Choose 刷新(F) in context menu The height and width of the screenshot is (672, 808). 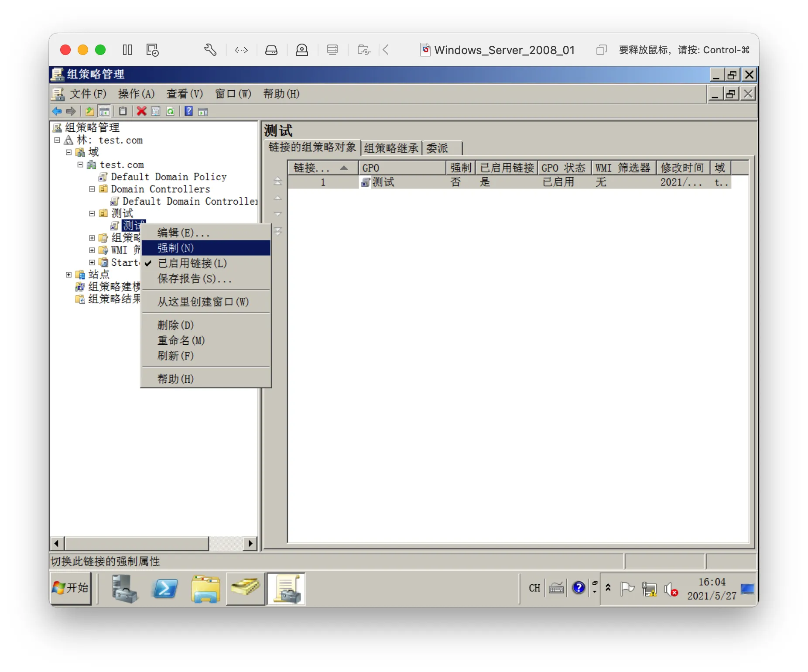point(205,356)
